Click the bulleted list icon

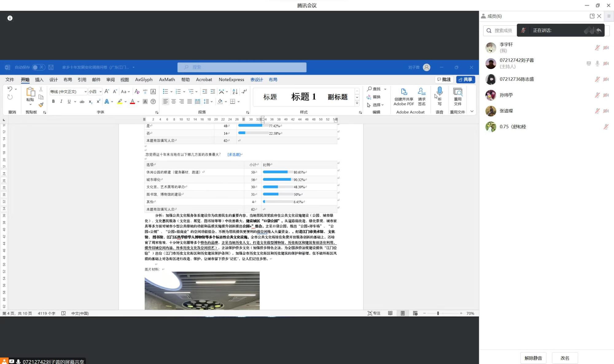click(165, 91)
